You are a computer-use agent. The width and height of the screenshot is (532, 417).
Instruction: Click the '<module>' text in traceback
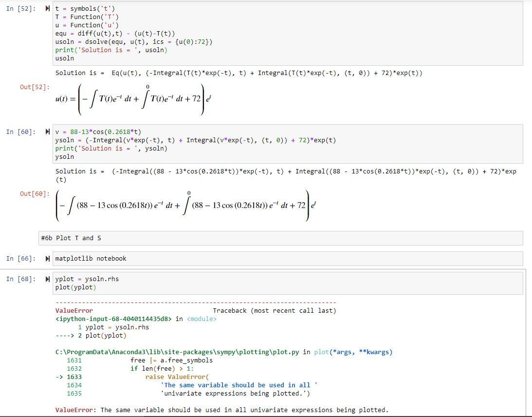tap(202, 319)
